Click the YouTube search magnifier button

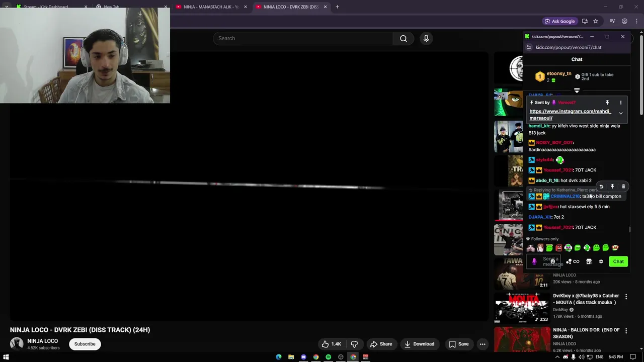point(404,38)
